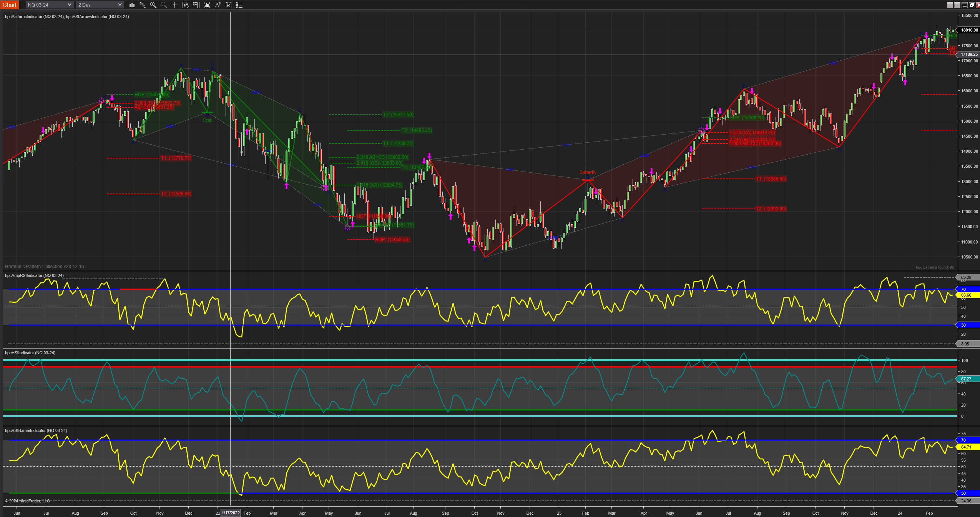Open the Indicators bar-chart icon
This screenshot has width=980, height=517.
(207, 5)
